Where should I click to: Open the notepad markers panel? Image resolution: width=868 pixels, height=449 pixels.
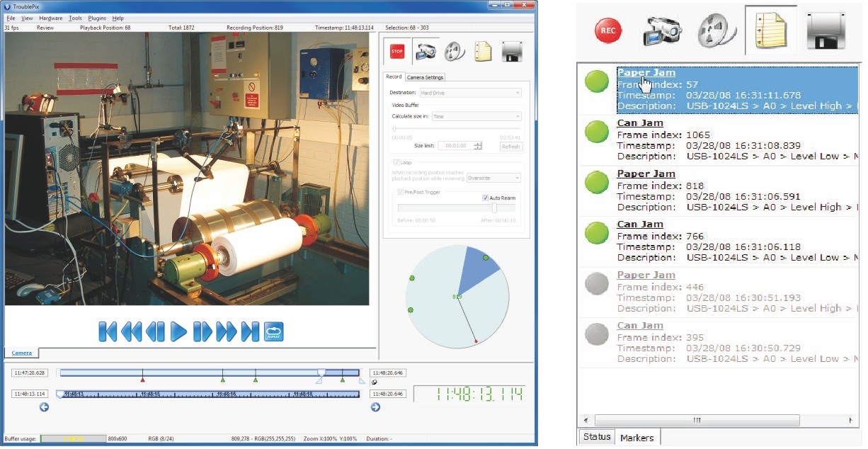coord(770,32)
